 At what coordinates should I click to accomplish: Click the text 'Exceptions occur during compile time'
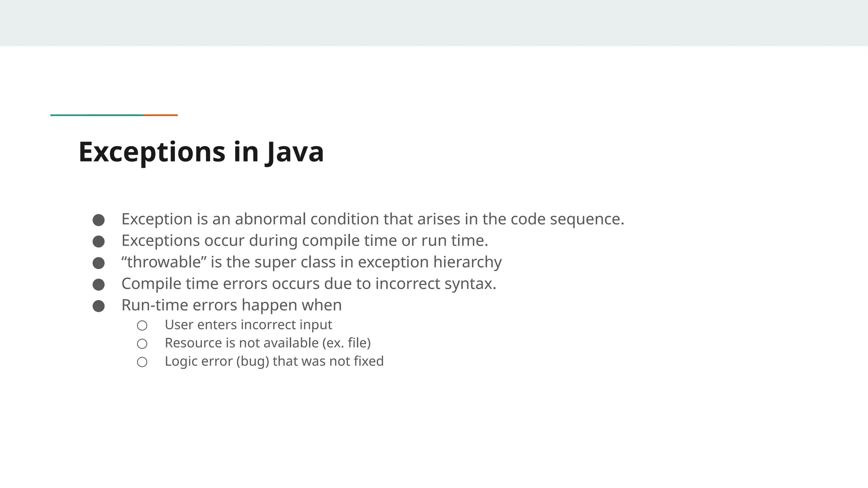(304, 241)
